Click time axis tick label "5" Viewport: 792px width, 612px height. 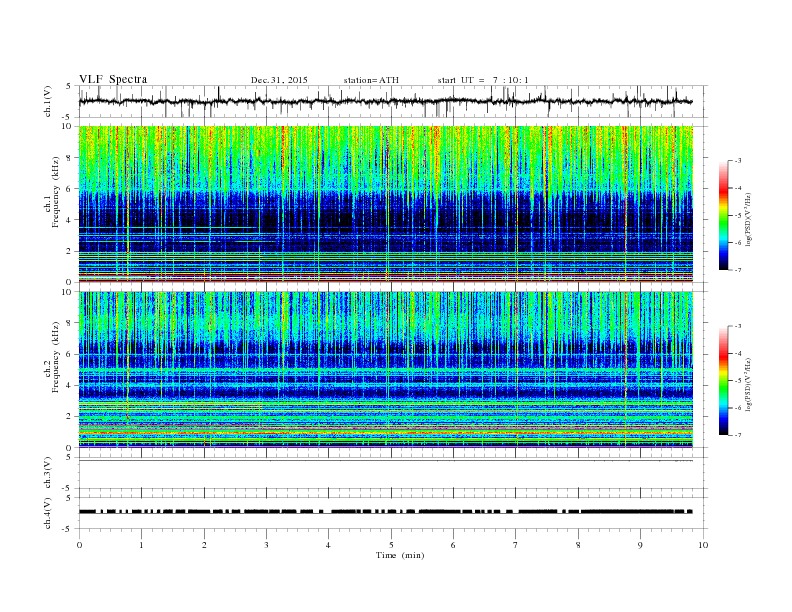391,545
